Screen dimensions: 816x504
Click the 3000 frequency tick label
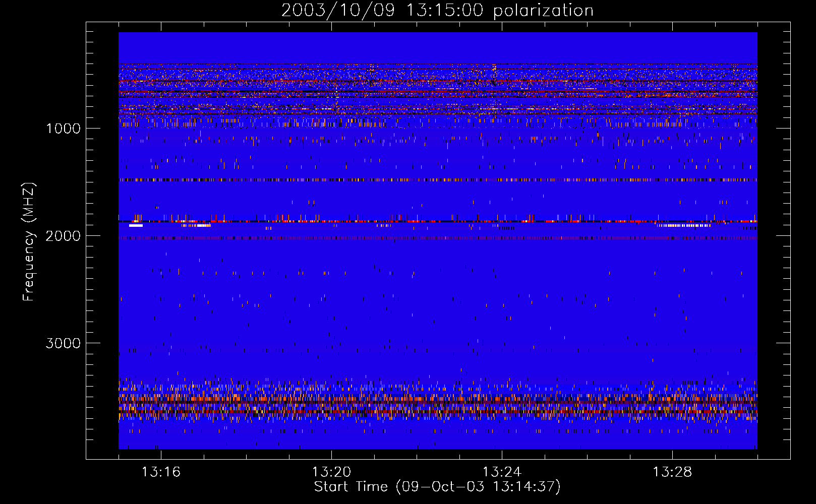tap(63, 343)
